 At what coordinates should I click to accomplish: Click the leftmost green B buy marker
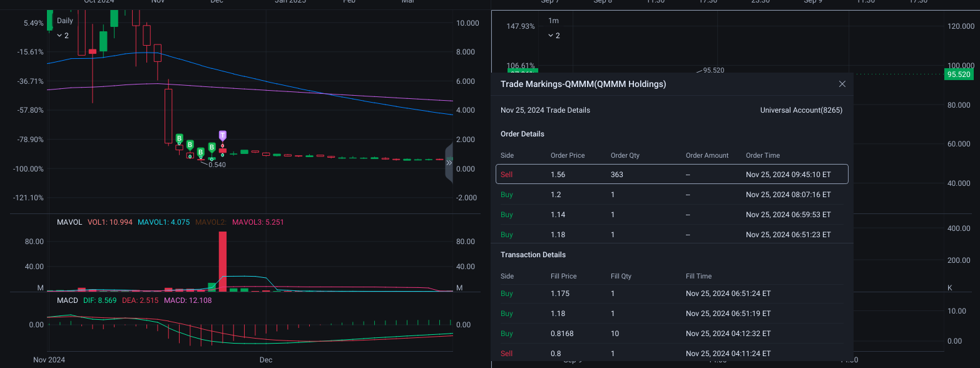tap(179, 138)
